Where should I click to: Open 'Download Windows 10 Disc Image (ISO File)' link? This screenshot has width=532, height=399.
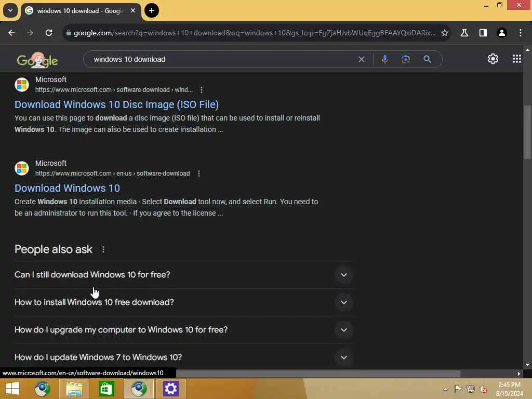(117, 104)
